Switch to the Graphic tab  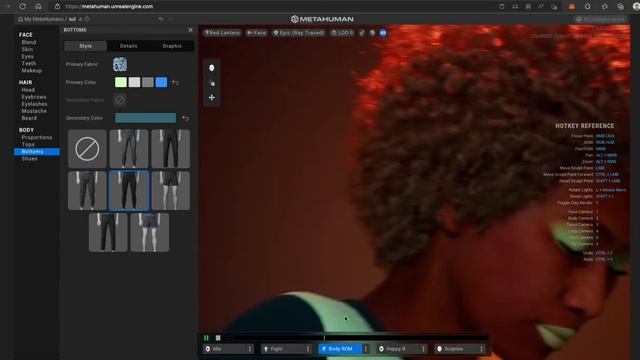point(172,46)
